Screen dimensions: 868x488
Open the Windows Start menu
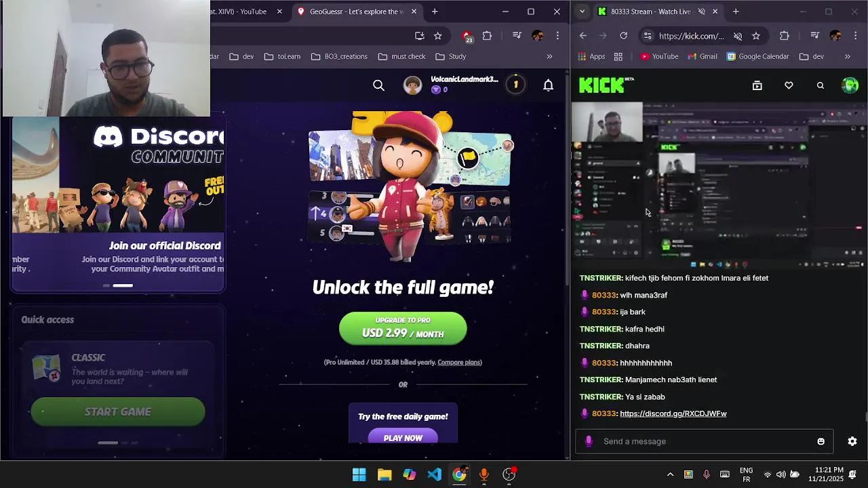pos(359,474)
